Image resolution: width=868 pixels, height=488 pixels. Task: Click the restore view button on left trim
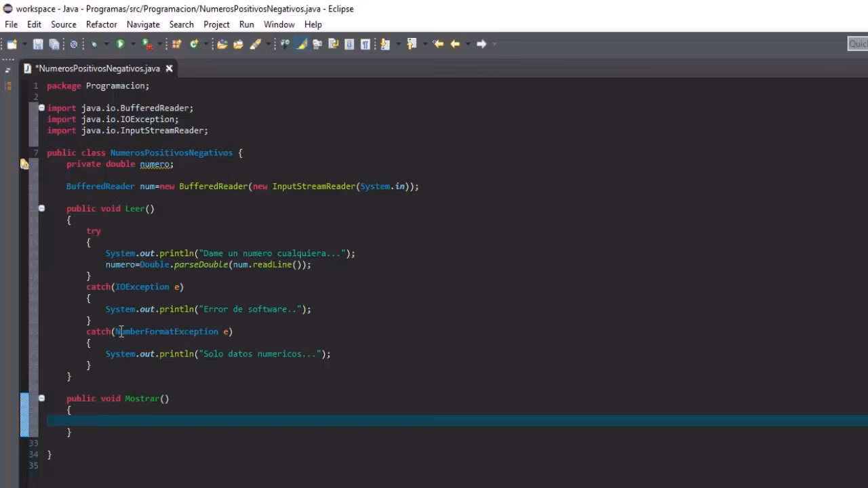[x=8, y=69]
